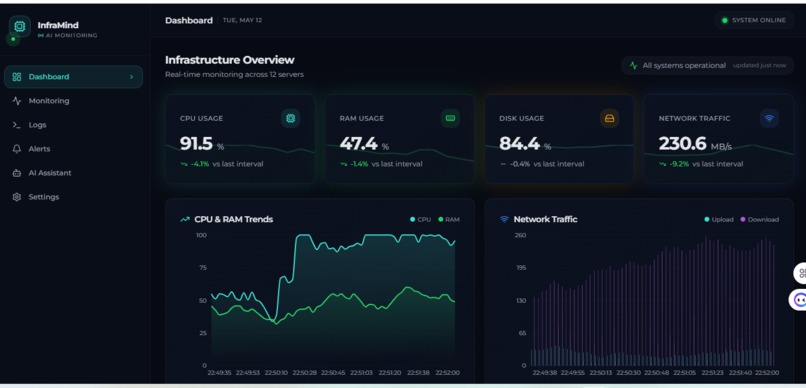This screenshot has width=806, height=388.
Task: Click the down-trend arrow next to -9.2%
Action: [663, 164]
